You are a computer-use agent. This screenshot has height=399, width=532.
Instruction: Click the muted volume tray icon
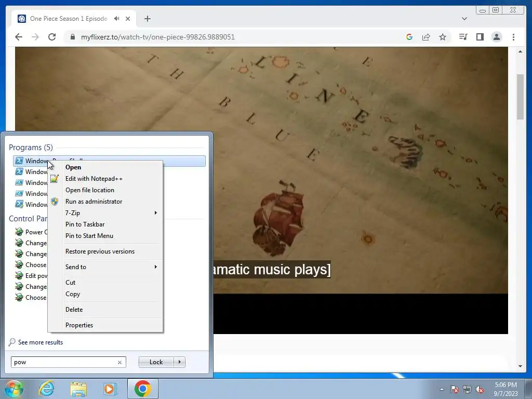pos(480,389)
